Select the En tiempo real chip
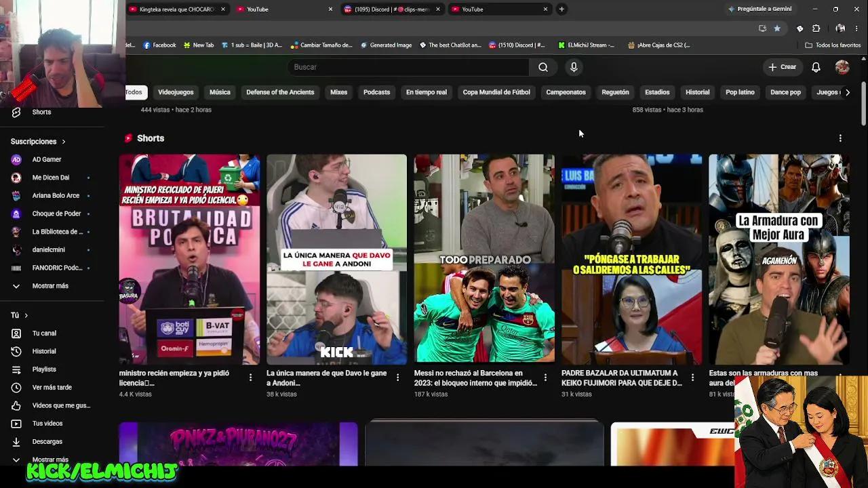The width and height of the screenshot is (868, 488). click(427, 92)
